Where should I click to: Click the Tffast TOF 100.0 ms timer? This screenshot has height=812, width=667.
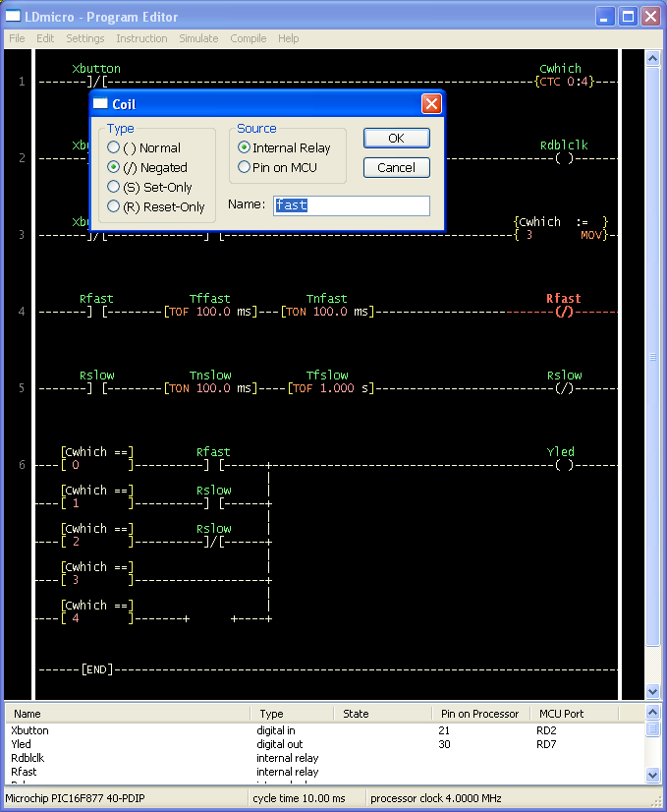(x=210, y=312)
